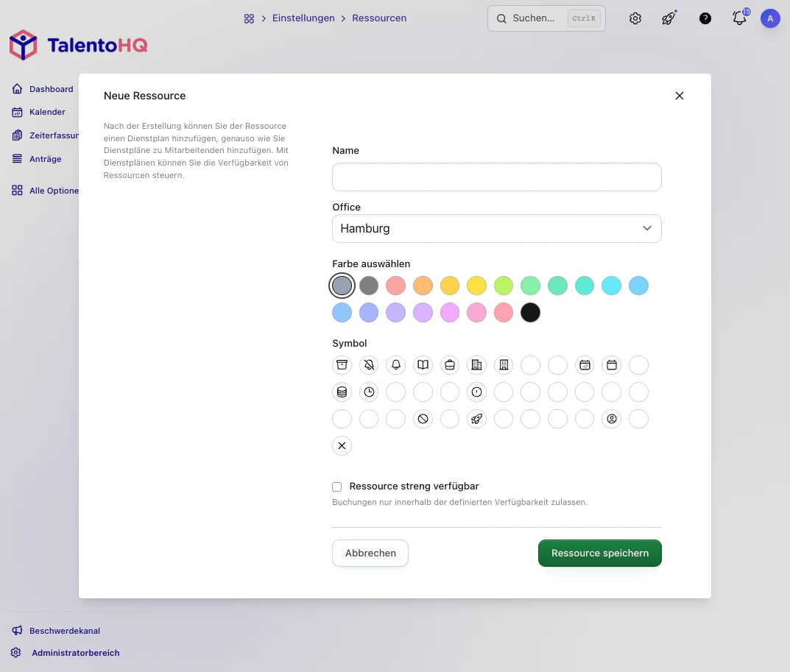Click the Abbrechen button
The height and width of the screenshot is (672, 790).
point(370,553)
